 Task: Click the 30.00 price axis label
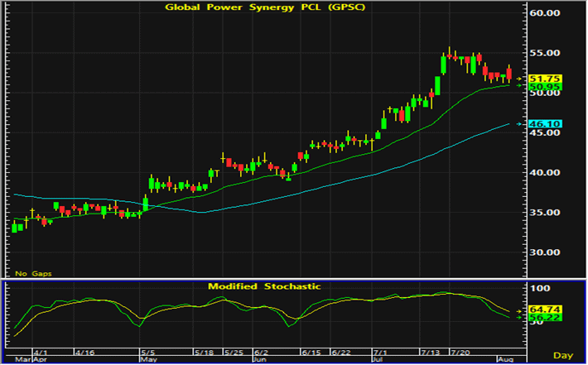[x=545, y=252]
